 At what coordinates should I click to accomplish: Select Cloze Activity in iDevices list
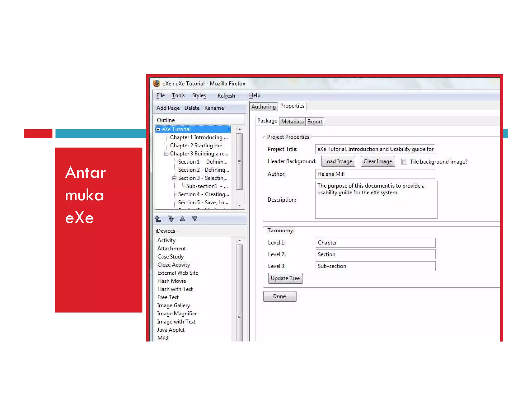(x=174, y=265)
